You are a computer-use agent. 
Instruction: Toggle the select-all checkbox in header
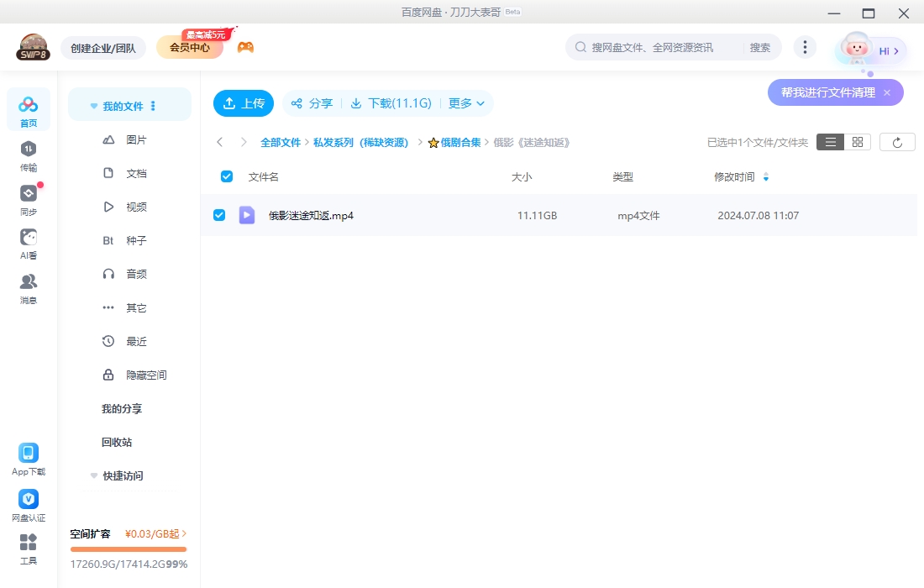click(x=226, y=176)
